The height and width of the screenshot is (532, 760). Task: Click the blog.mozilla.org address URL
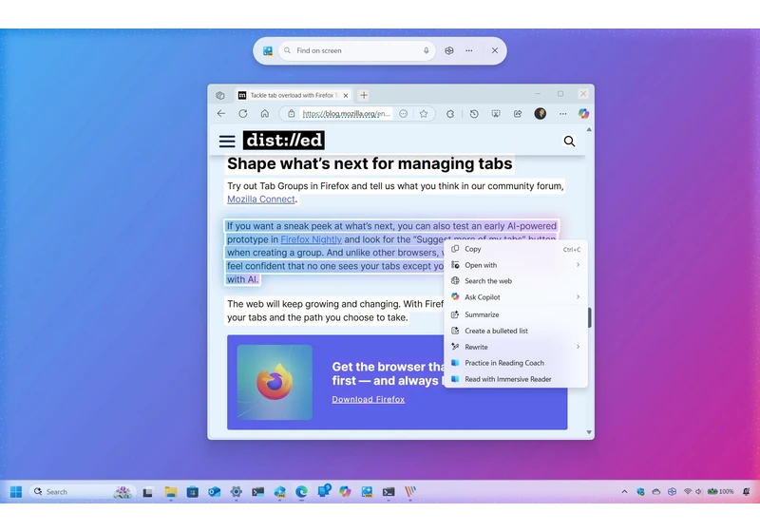(346, 114)
